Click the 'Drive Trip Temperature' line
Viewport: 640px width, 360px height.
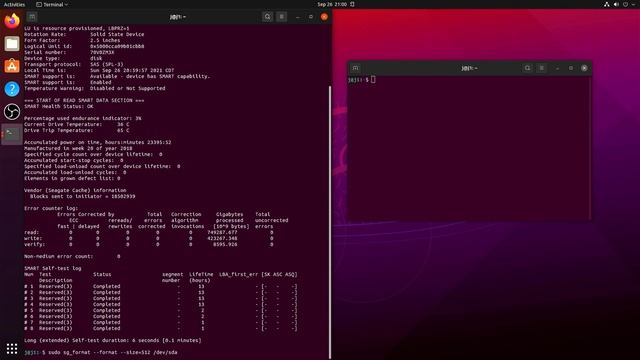(x=77, y=130)
